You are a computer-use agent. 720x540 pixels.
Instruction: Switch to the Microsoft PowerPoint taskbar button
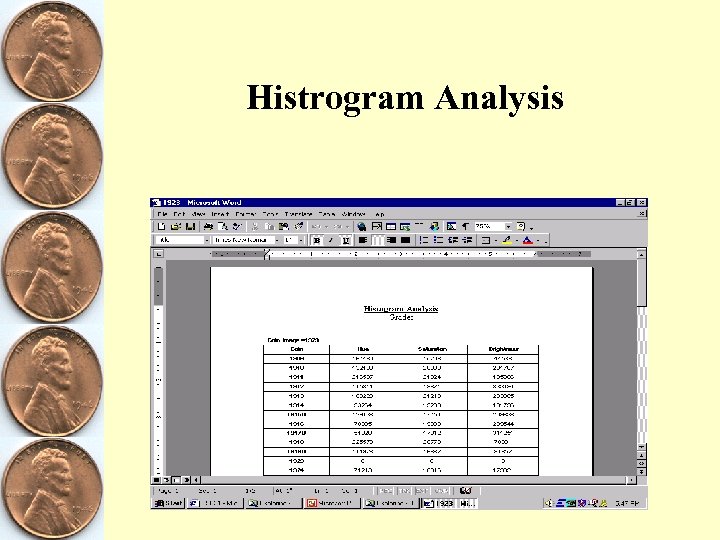click(332, 503)
